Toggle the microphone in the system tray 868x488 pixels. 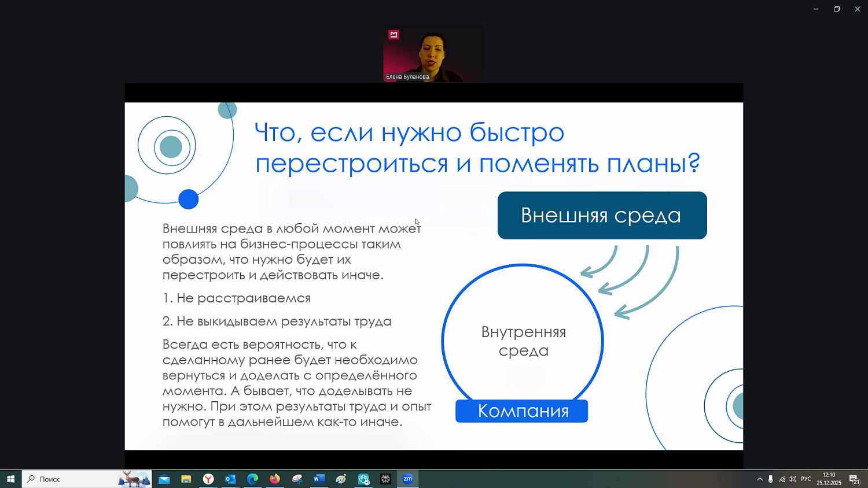[770, 479]
